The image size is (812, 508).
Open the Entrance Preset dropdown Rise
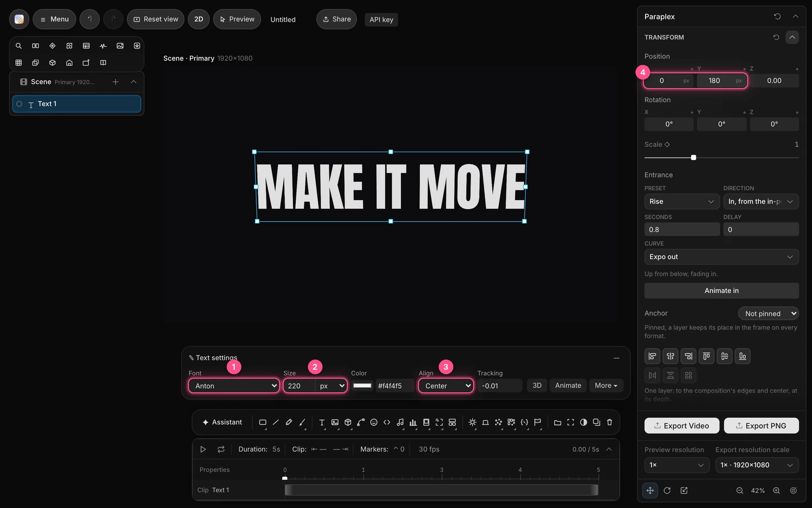[x=682, y=202]
